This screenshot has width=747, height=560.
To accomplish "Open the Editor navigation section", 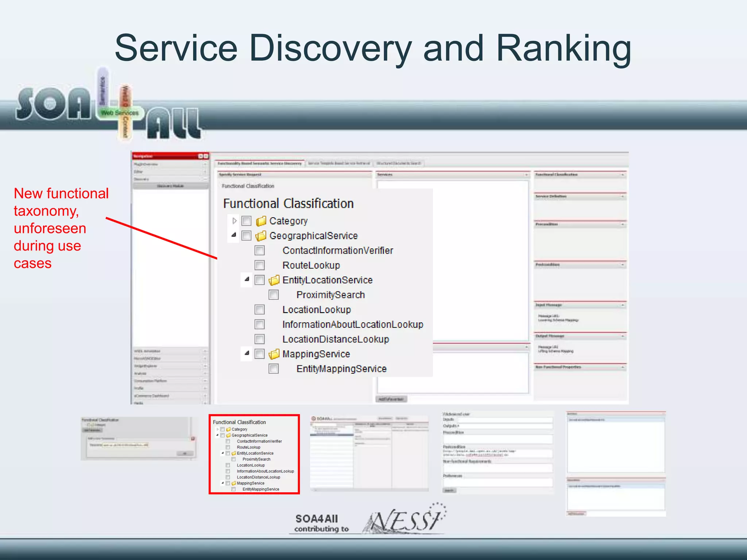I will (x=170, y=172).
